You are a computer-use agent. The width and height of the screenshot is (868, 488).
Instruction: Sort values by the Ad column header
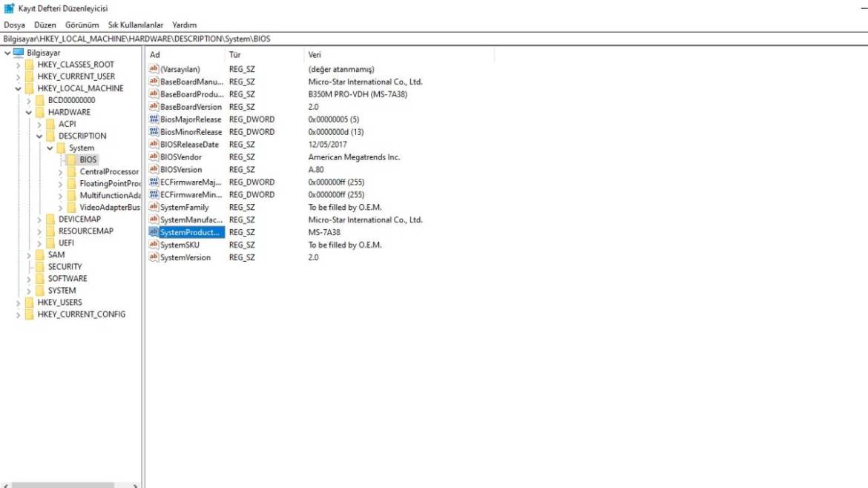pyautogui.click(x=185, y=55)
